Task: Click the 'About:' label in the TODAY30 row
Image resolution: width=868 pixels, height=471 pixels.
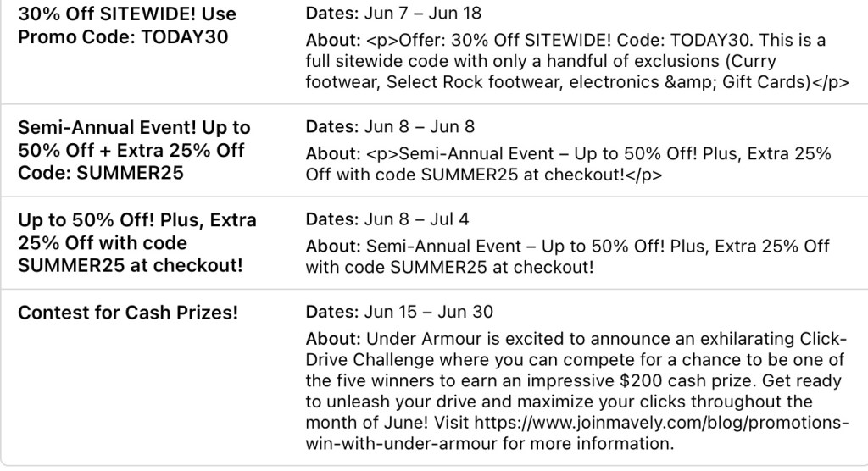Action: pyautogui.click(x=334, y=41)
